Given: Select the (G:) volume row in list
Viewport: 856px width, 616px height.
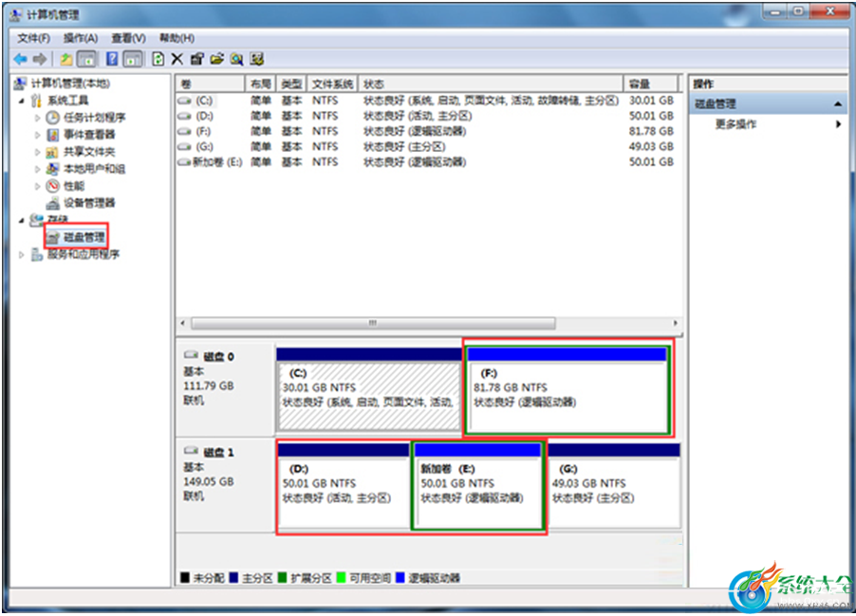Looking at the screenshot, I should pyautogui.click(x=429, y=146).
